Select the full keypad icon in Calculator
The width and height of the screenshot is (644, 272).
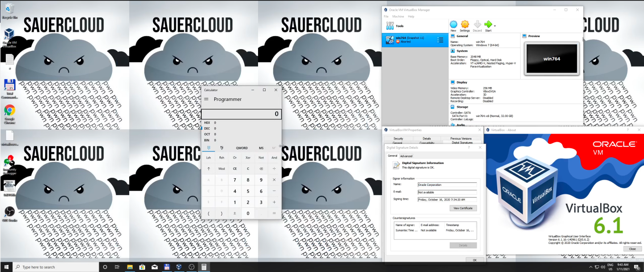click(x=208, y=148)
